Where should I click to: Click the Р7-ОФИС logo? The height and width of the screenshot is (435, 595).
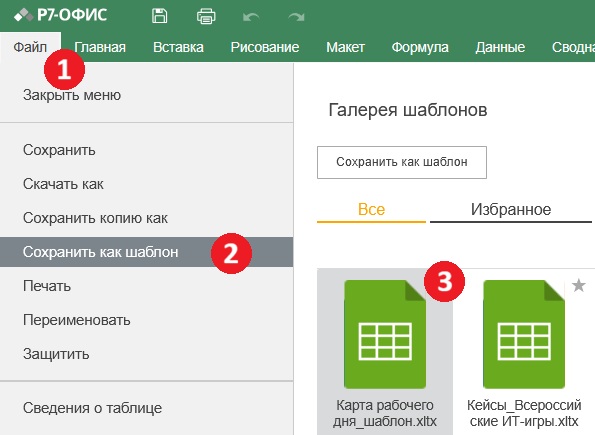(x=61, y=15)
